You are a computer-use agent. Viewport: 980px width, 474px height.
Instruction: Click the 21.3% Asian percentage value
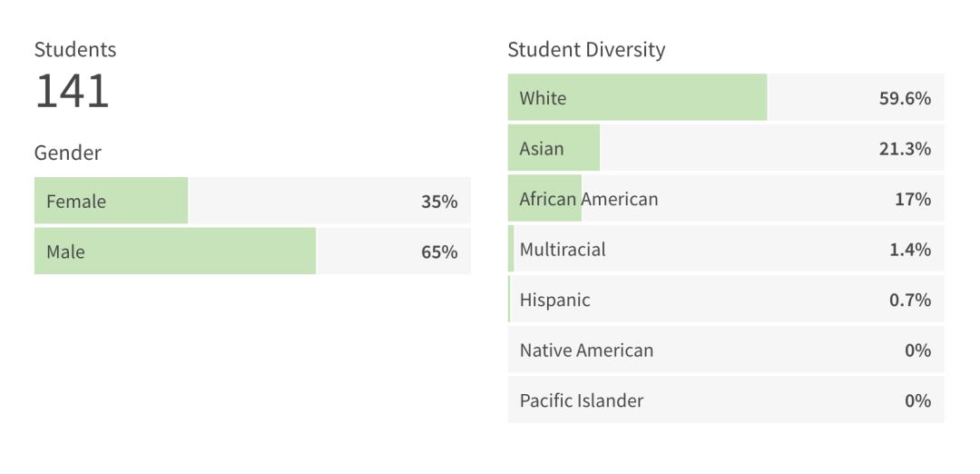[x=905, y=149]
